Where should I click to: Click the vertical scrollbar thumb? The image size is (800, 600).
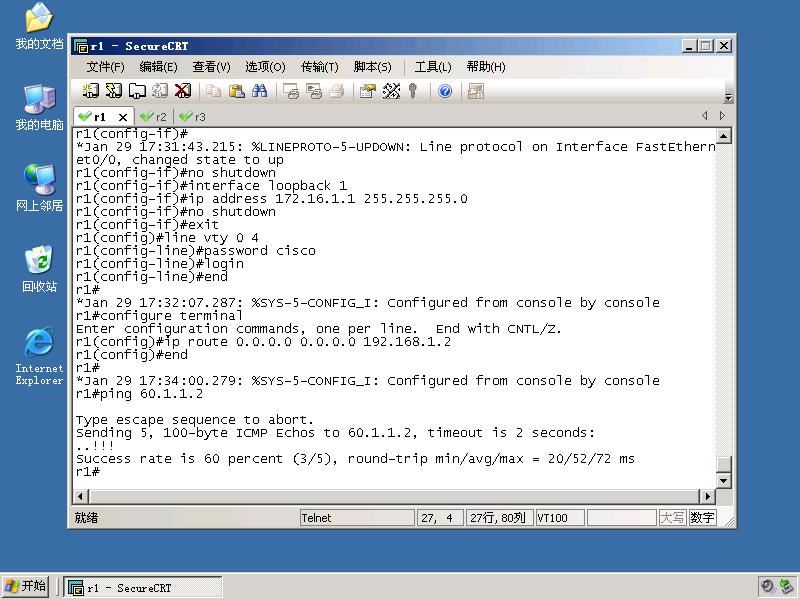pyautogui.click(x=724, y=464)
